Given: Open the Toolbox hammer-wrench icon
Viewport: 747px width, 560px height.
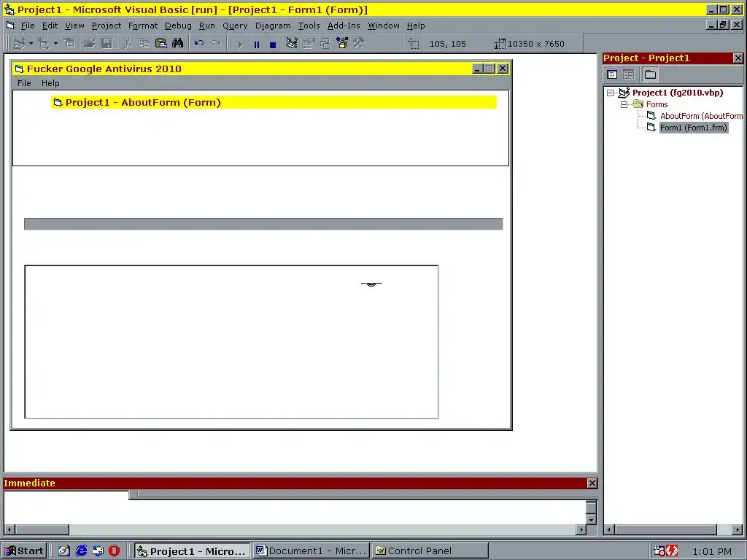Looking at the screenshot, I should (x=359, y=43).
